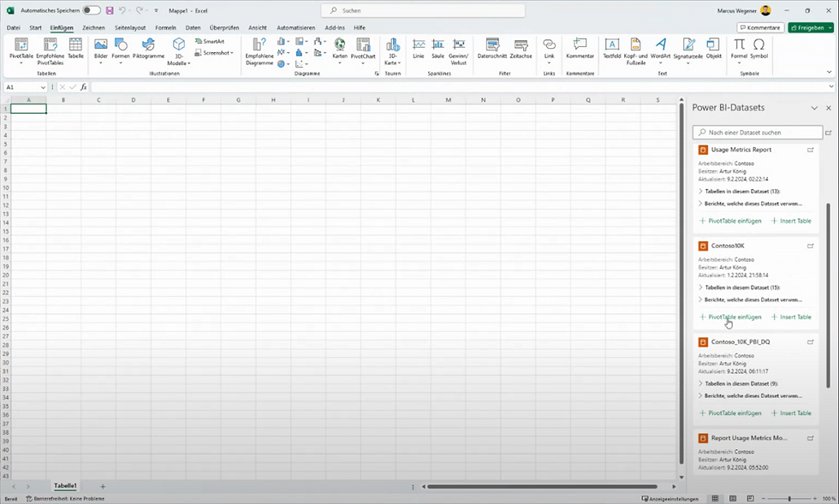
Task: Insert an Objekt
Action: pos(713,48)
